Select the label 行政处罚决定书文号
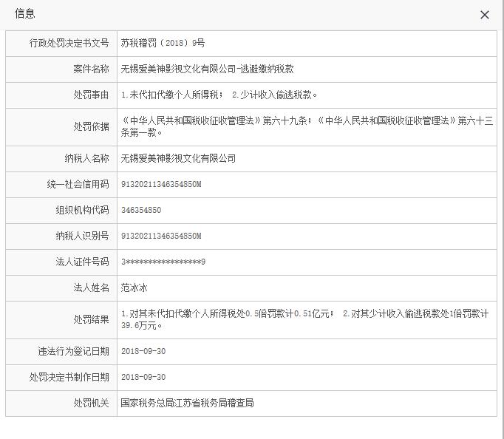 (69, 43)
